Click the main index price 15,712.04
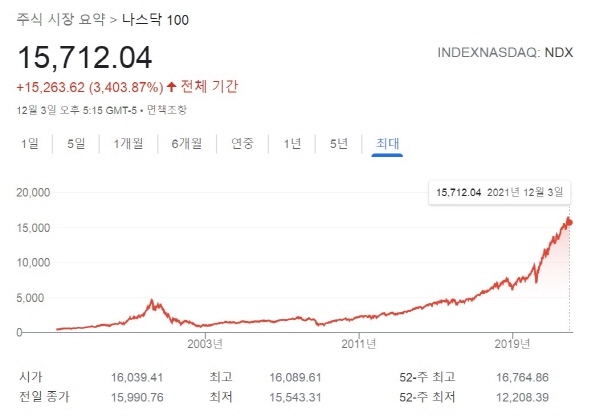Screen dimensions: 600x416 pos(85,58)
